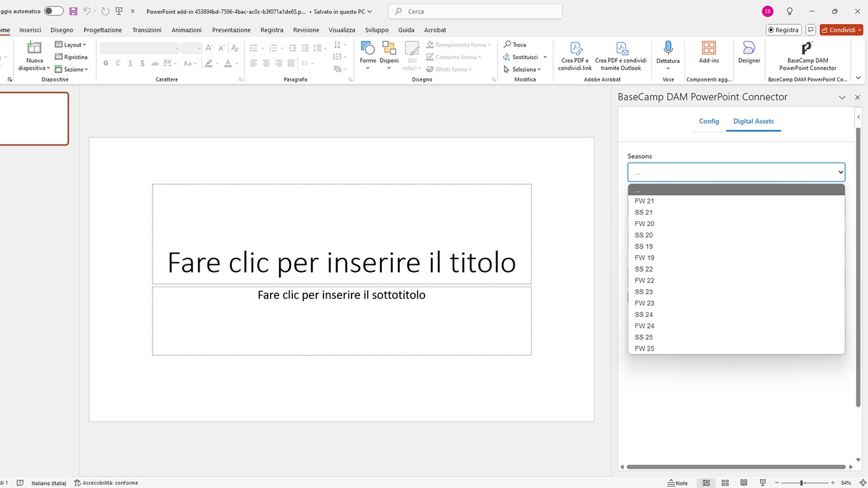Image resolution: width=868 pixels, height=488 pixels.
Task: Click the BaseCamp DAM PowerPoint Connector icon
Action: [807, 49]
